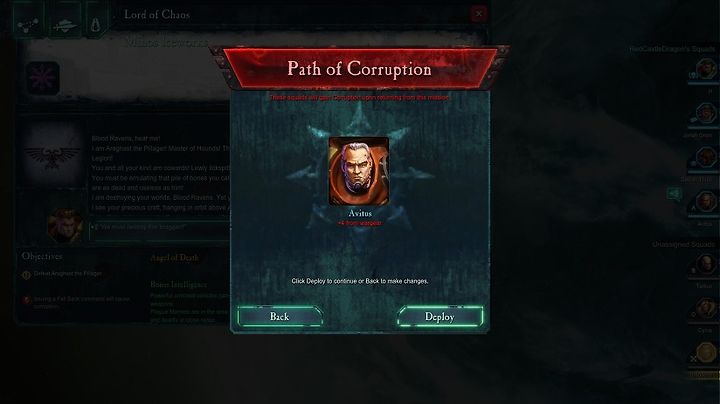The image size is (720, 404).
Task: Go Back to make squad changes
Action: coord(280,316)
